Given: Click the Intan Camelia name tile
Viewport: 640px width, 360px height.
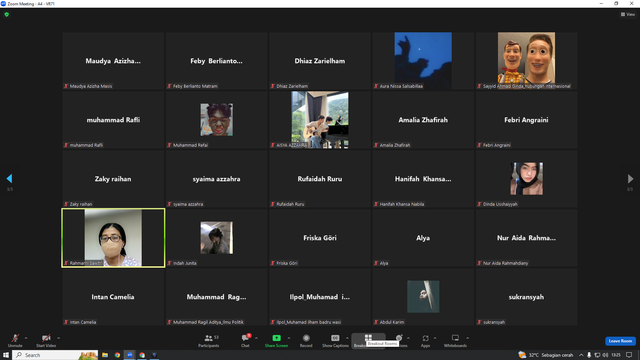Looking at the screenshot, I should [113, 297].
